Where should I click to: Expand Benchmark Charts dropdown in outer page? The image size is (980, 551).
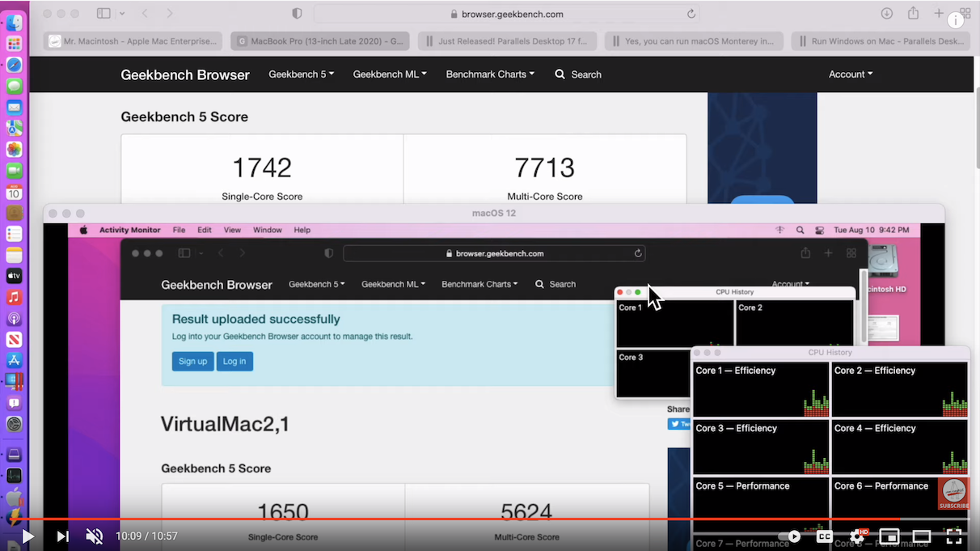pos(490,74)
